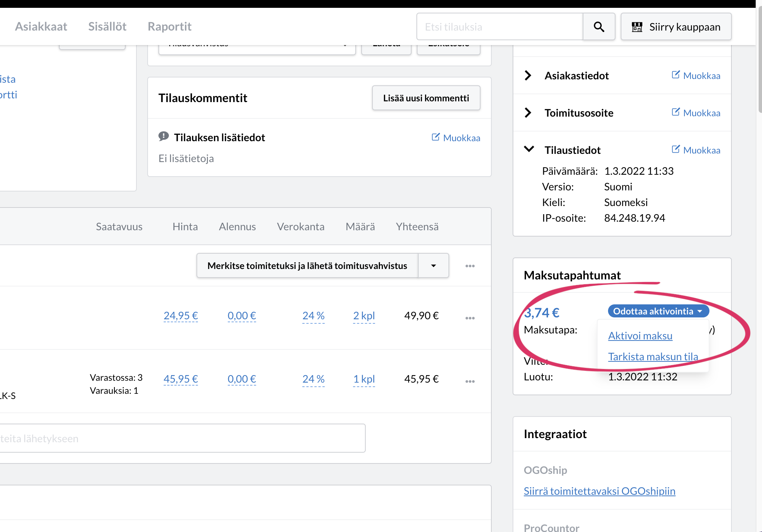Choose Tarkista maksun tila option
Viewport: 762px width, 532px height.
click(x=653, y=357)
